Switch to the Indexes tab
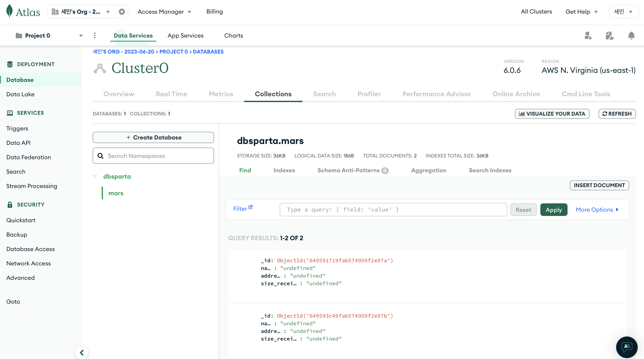Screen dimensions: 644x359 tap(284, 170)
